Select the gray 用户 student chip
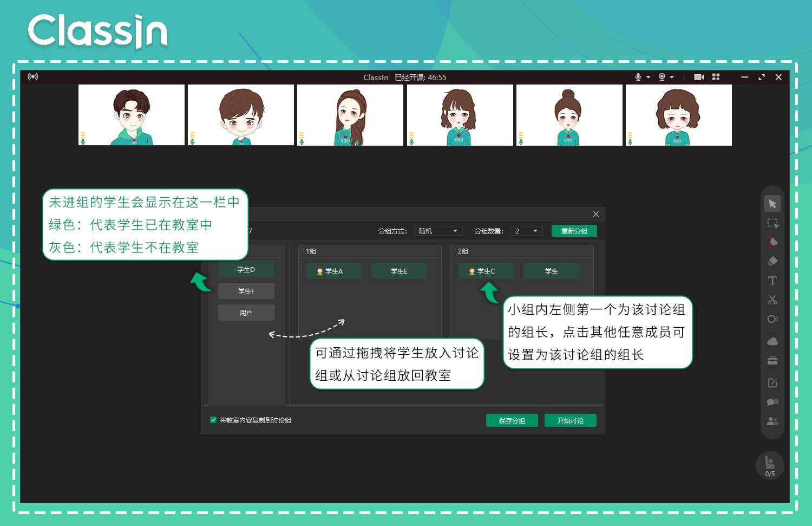Image resolution: width=812 pixels, height=526 pixels. [246, 313]
